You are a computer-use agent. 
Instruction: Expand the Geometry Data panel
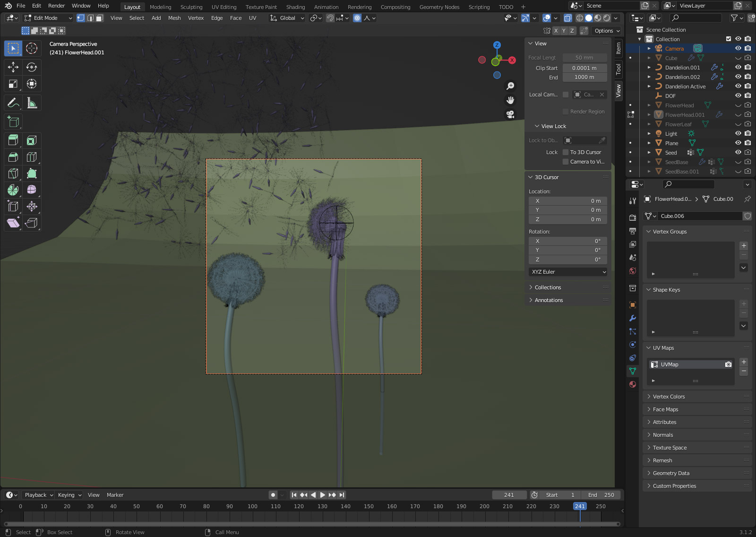click(671, 473)
